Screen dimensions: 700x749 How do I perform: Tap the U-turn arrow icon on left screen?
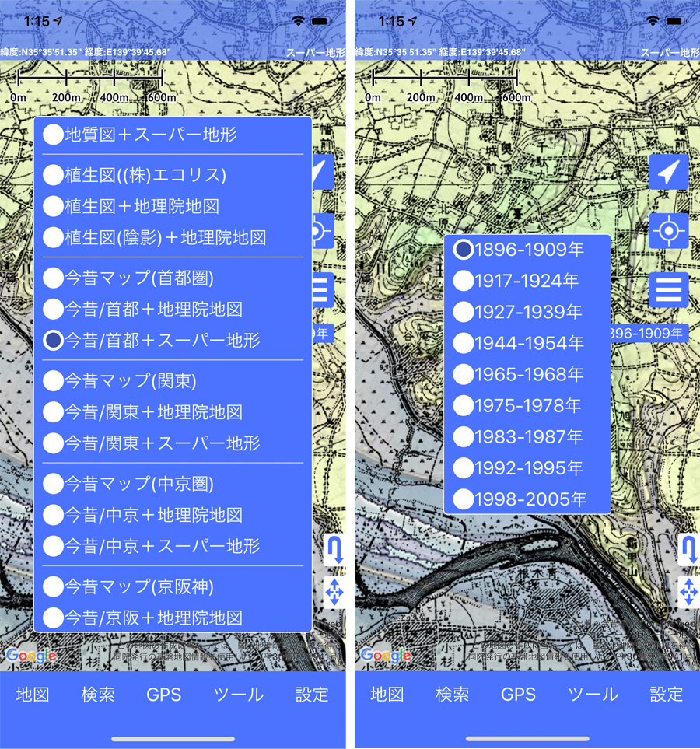pyautogui.click(x=335, y=550)
